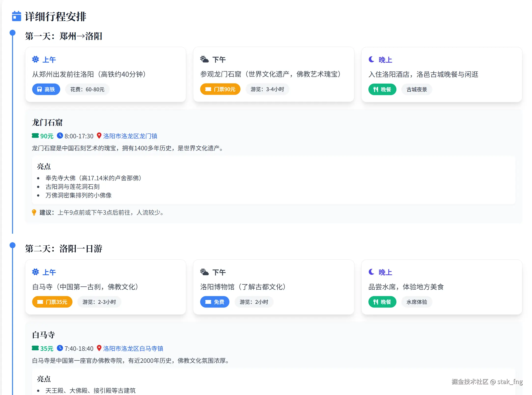Click the orange 门票90元 badge

tap(220, 89)
